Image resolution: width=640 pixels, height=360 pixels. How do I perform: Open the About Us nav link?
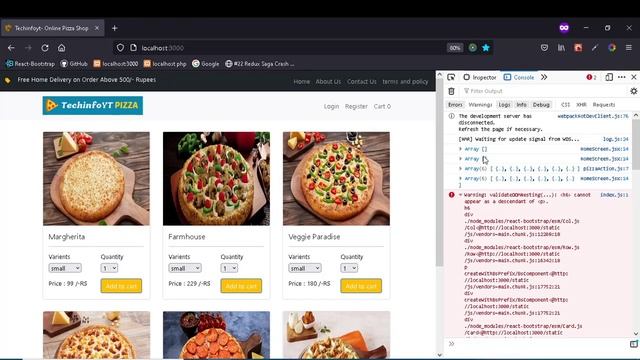328,82
